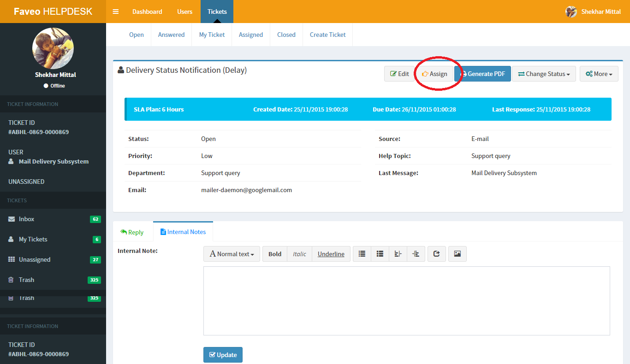Click the insert link share icon

pos(437,254)
